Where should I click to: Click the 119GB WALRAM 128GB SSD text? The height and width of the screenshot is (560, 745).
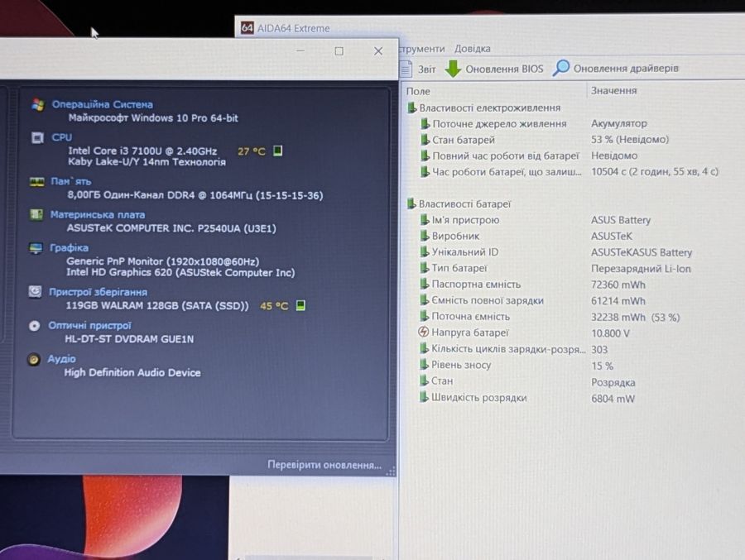[156, 305]
